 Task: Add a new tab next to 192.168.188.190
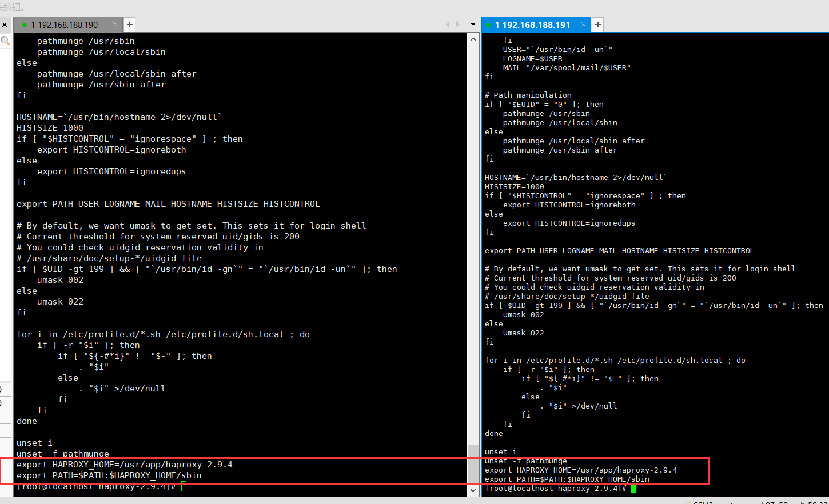130,25
